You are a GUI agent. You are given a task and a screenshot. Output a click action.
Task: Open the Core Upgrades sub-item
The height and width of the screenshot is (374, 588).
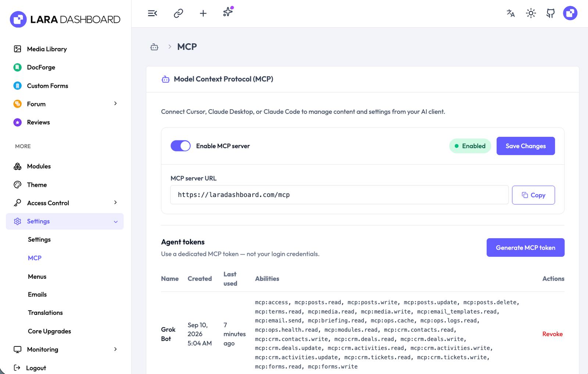49,331
